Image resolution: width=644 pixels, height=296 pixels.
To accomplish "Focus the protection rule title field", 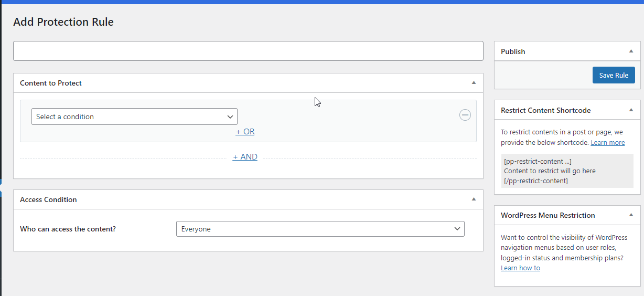I will click(248, 51).
